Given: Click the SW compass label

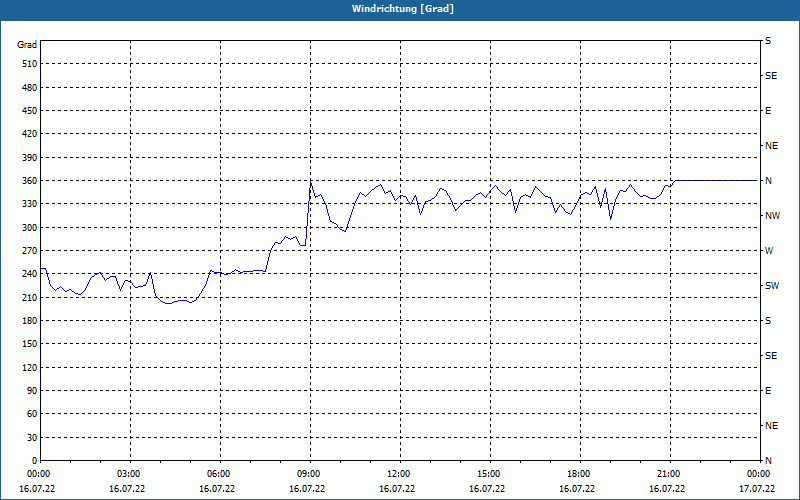Looking at the screenshot, I should [x=772, y=286].
